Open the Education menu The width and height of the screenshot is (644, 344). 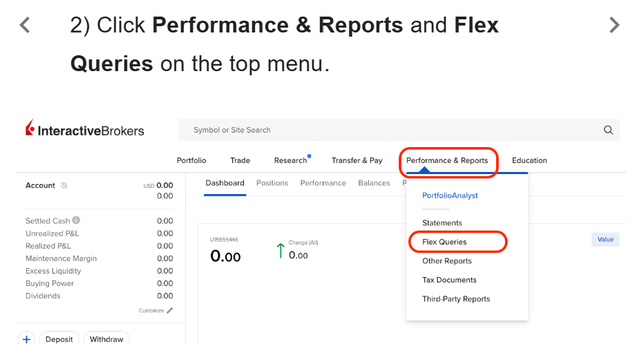(x=529, y=160)
